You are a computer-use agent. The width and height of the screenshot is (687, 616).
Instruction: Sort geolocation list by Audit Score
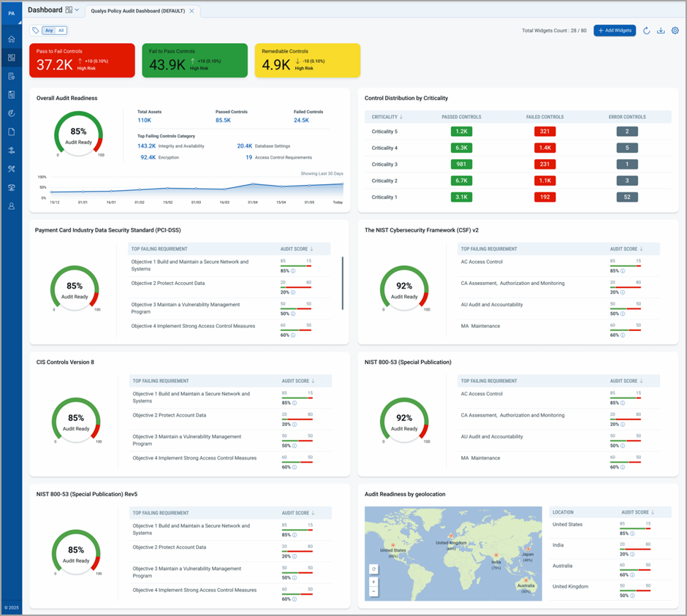point(653,512)
